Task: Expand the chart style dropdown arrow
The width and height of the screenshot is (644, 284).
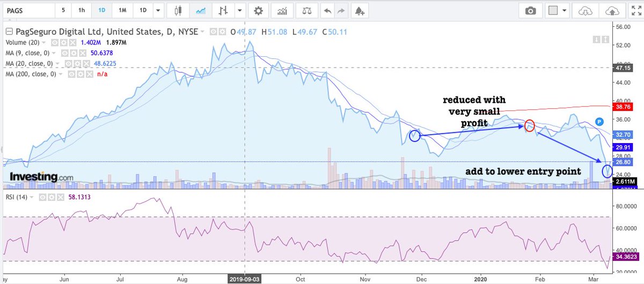Action: click(240, 10)
